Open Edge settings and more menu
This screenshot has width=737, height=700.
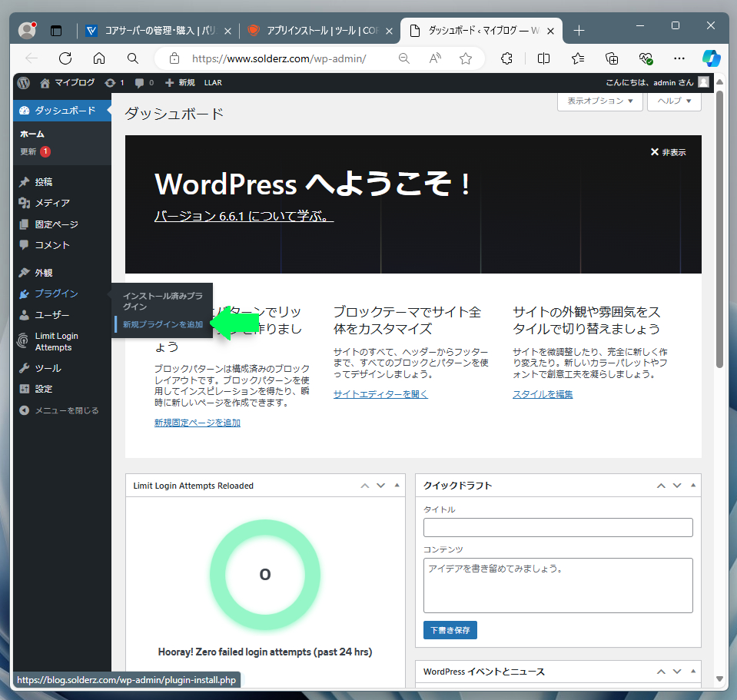coord(679,58)
